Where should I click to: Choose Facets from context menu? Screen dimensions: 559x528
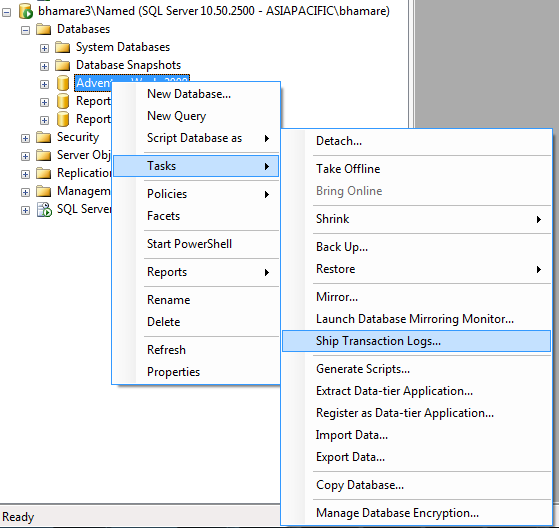tap(196, 216)
